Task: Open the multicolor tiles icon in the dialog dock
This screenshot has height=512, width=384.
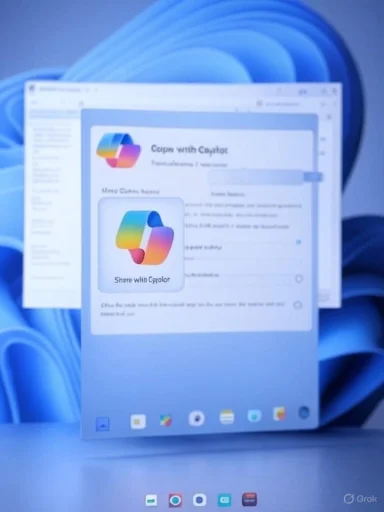Action: pos(166,420)
